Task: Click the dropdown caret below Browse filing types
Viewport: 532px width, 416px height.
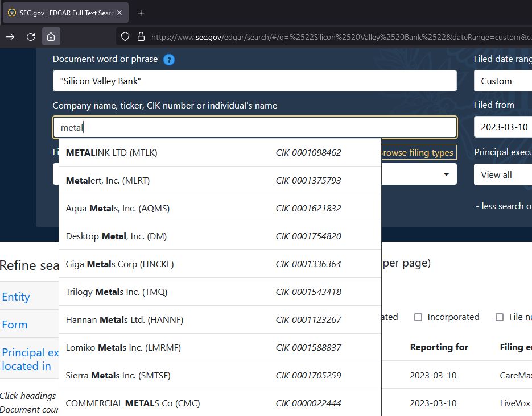Action: pos(446,174)
